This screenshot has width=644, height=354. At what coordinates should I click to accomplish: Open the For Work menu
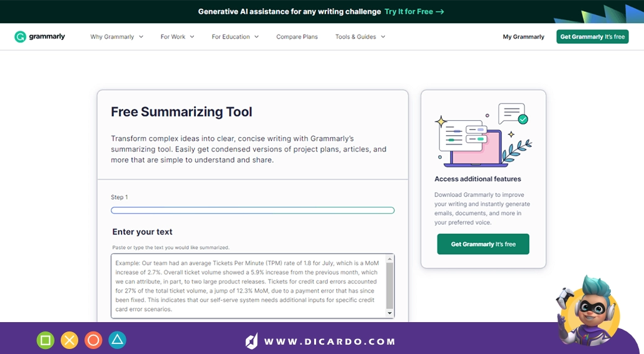(x=173, y=36)
